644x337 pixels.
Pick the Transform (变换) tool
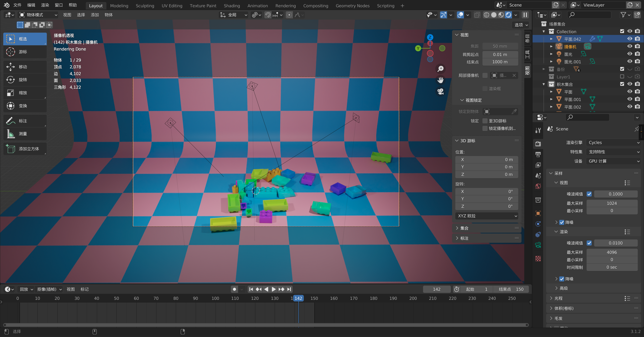coord(25,106)
